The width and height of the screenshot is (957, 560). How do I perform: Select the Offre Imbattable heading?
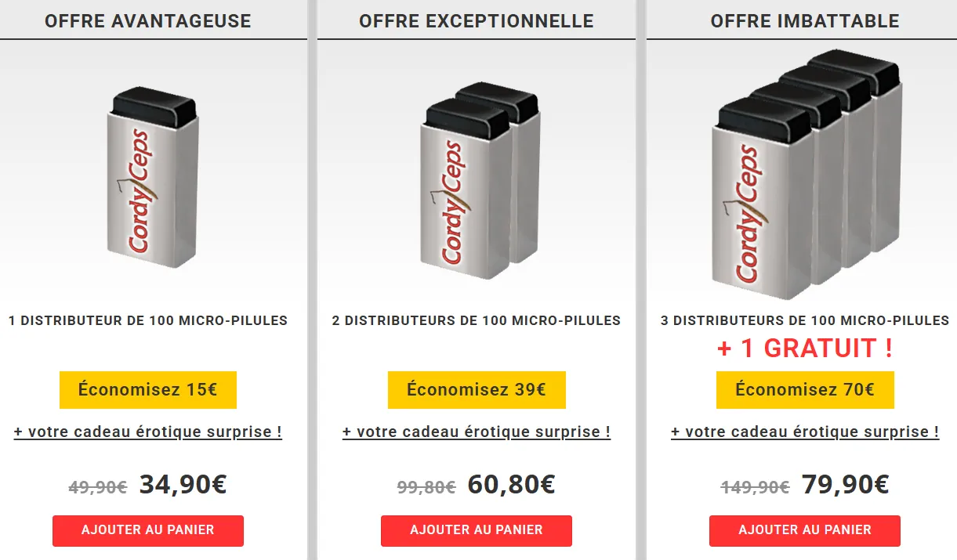point(804,21)
